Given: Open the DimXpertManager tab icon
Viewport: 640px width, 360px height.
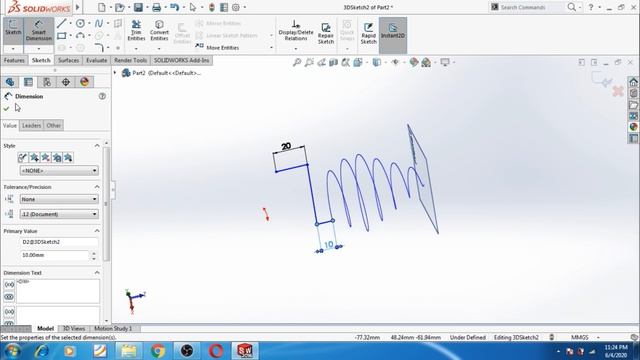Looking at the screenshot, I should click(66, 82).
